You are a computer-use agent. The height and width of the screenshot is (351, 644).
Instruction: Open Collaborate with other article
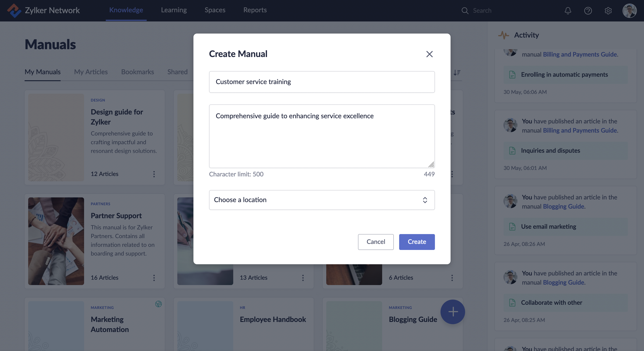point(566,302)
